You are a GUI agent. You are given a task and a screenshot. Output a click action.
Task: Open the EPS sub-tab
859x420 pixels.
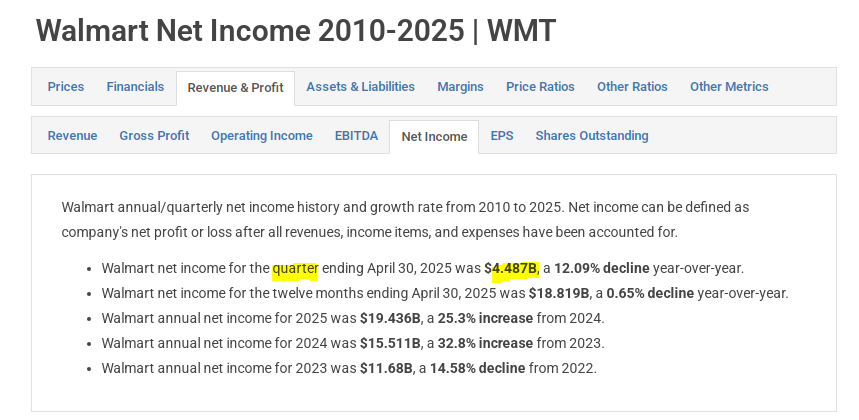pyautogui.click(x=502, y=136)
